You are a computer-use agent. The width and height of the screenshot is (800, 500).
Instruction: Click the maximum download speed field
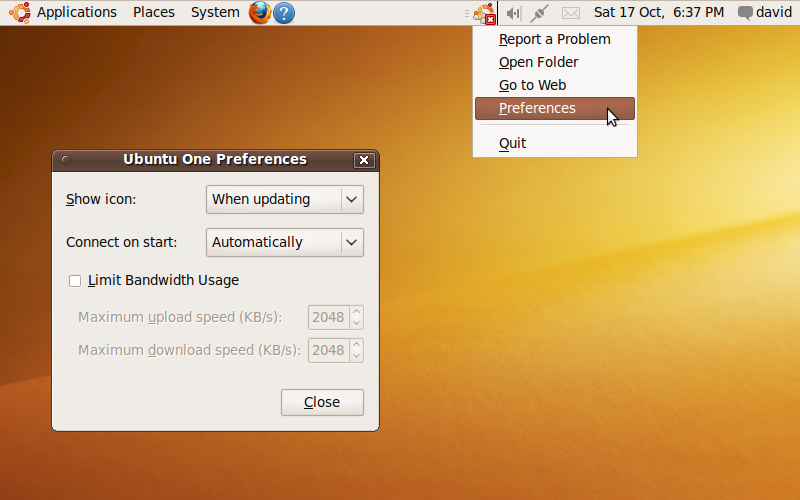pyautogui.click(x=329, y=350)
